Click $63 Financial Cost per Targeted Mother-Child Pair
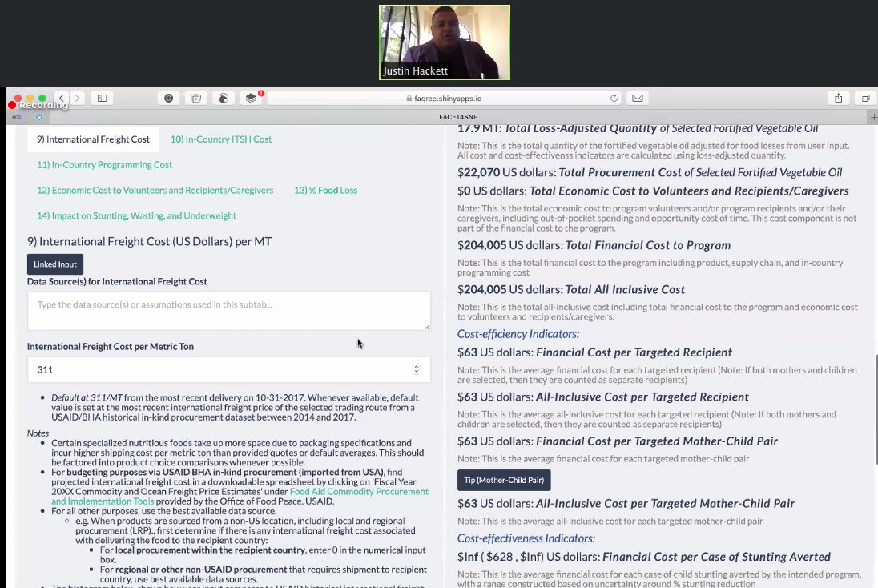878x588 pixels. pyautogui.click(x=618, y=441)
